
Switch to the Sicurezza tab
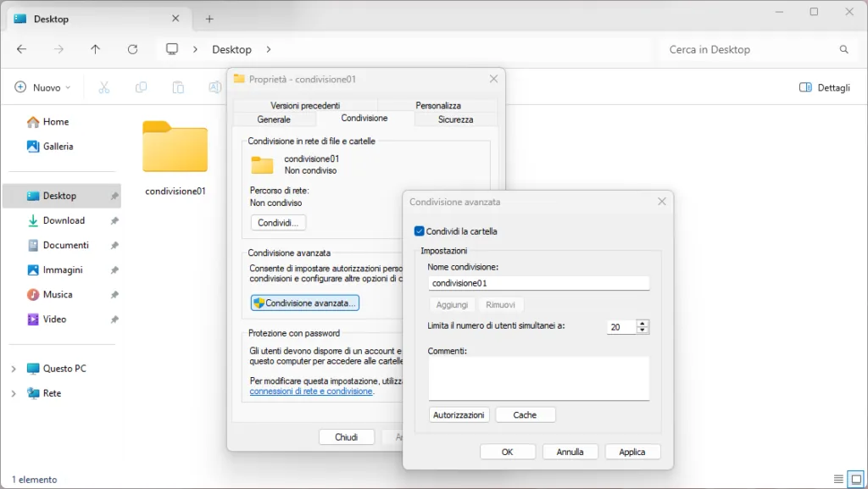pyautogui.click(x=455, y=119)
